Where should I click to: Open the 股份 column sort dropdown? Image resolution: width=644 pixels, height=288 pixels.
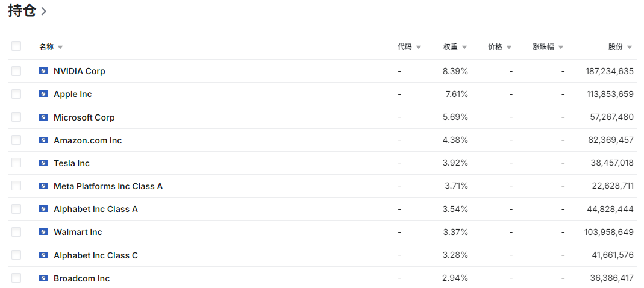coord(630,47)
